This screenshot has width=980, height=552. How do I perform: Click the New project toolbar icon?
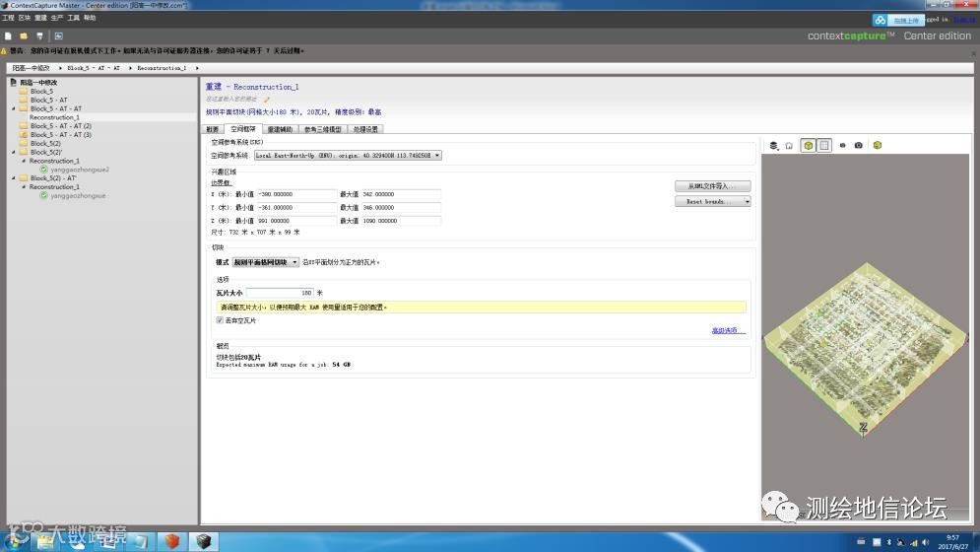click(8, 36)
